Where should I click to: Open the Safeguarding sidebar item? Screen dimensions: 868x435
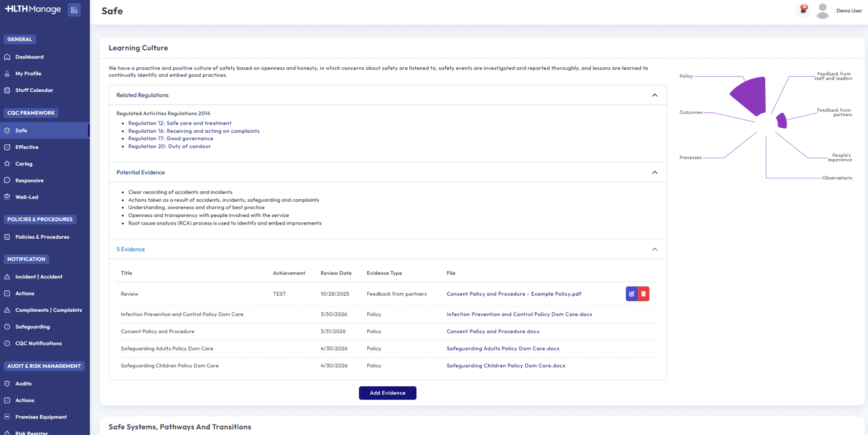[32, 327]
